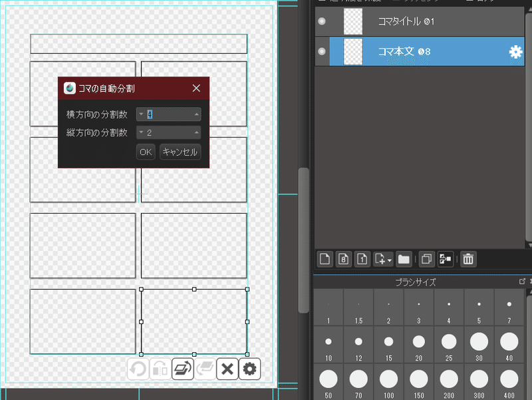Toggle visibility of the コマタイトル layer

click(x=322, y=21)
